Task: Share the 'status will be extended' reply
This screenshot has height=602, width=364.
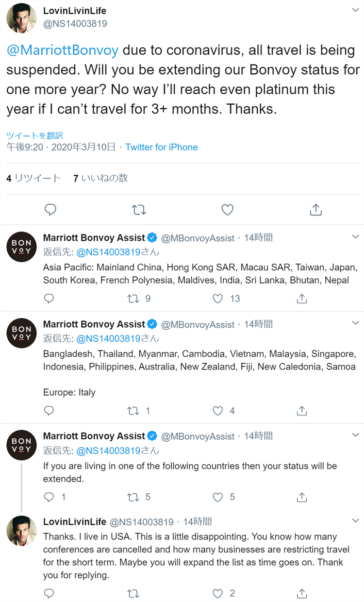Action: coord(302,497)
